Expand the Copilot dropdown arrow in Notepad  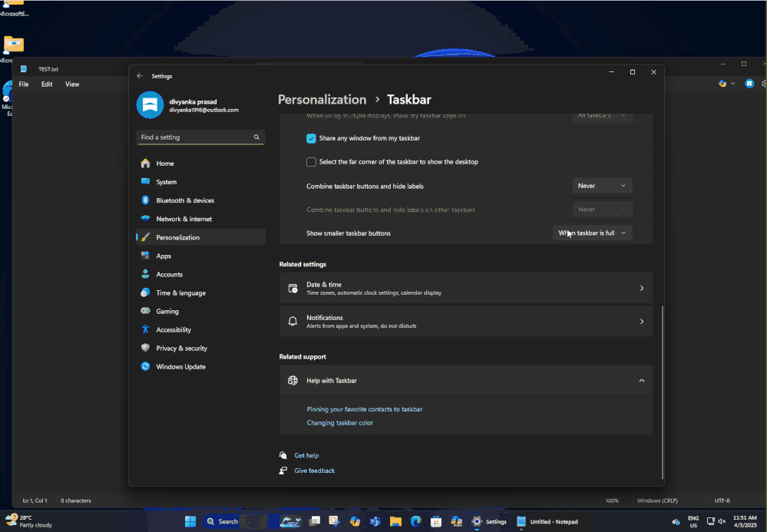pos(732,84)
